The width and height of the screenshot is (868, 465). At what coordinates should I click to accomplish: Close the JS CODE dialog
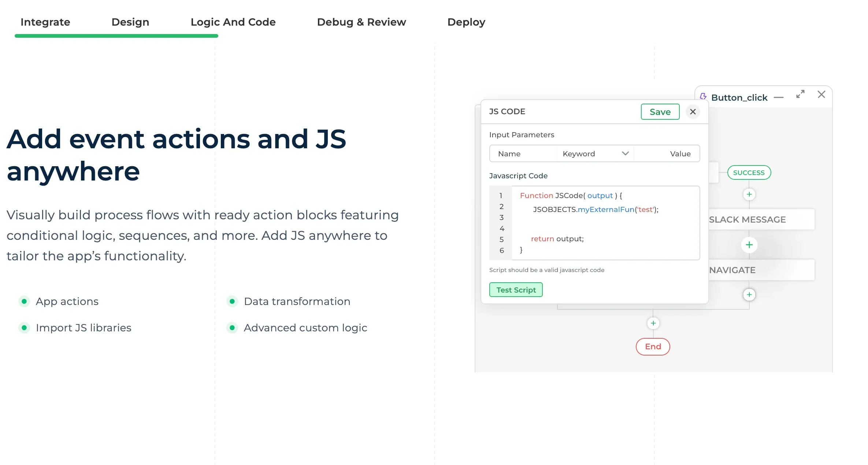[693, 112]
